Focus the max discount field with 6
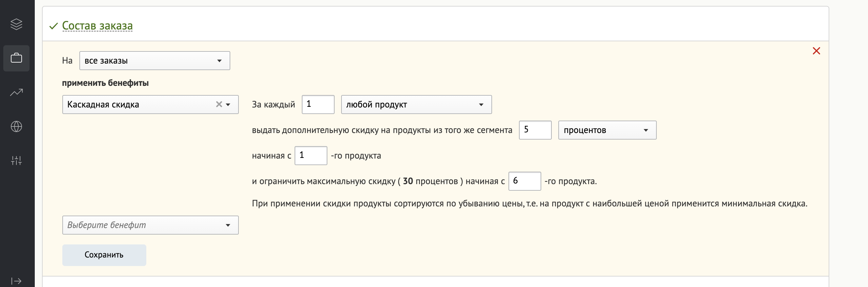868x287 pixels. (525, 182)
